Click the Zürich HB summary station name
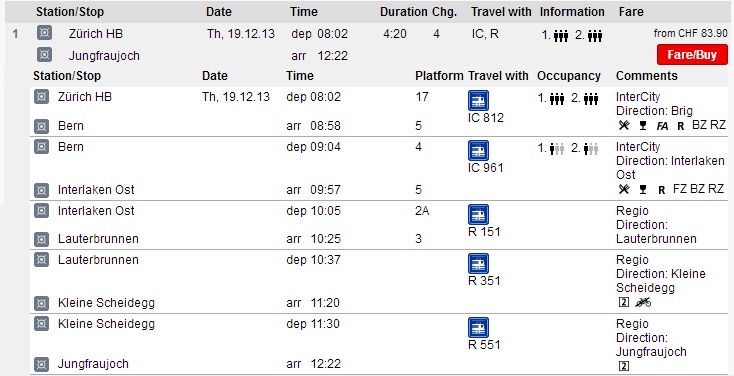This screenshot has height=376, width=734. pyautogui.click(x=95, y=34)
